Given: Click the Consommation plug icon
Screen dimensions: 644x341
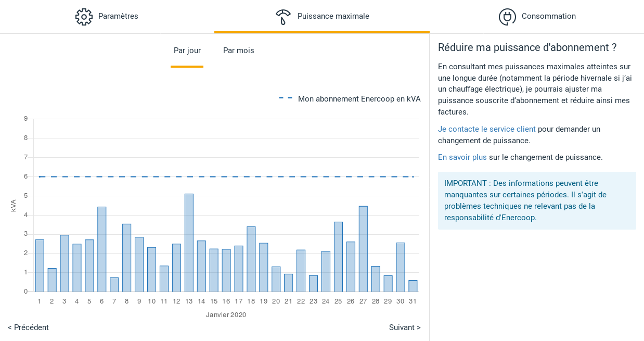Looking at the screenshot, I should pyautogui.click(x=507, y=17).
